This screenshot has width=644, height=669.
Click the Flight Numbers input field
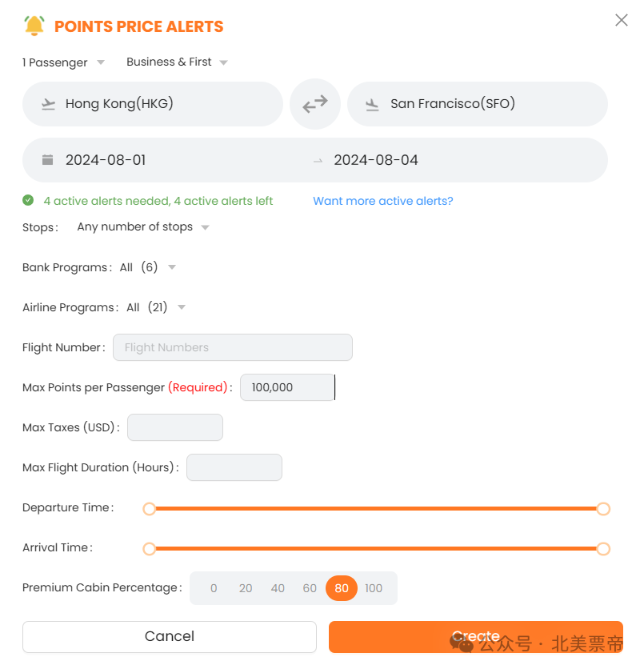point(233,347)
